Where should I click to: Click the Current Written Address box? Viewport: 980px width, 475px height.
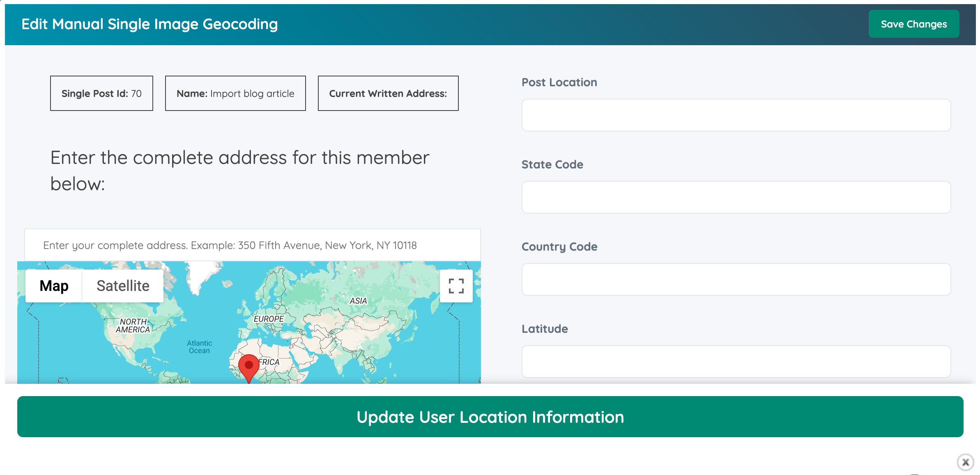(388, 94)
